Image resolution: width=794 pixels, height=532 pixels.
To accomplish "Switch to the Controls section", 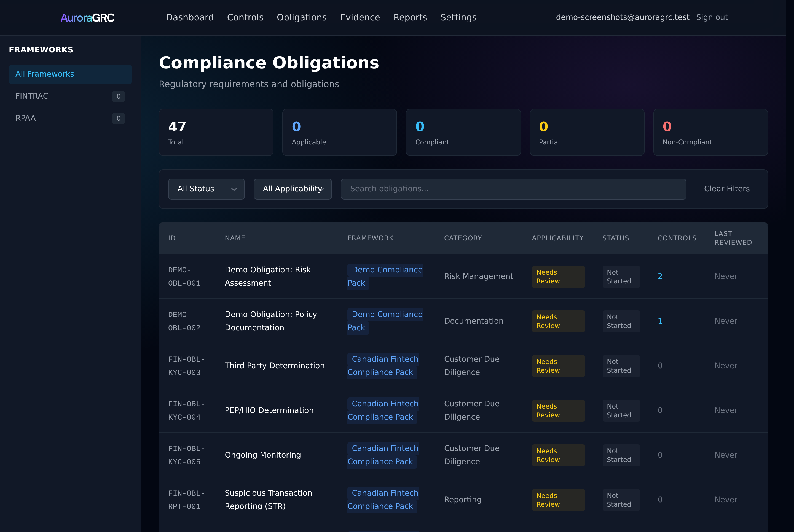I will point(245,17).
